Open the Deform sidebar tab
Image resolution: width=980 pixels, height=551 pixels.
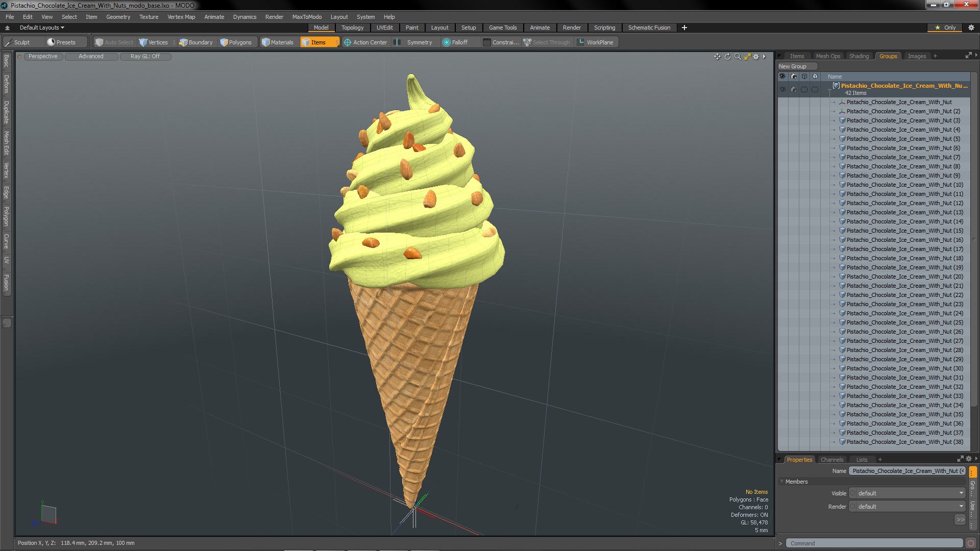(6, 85)
